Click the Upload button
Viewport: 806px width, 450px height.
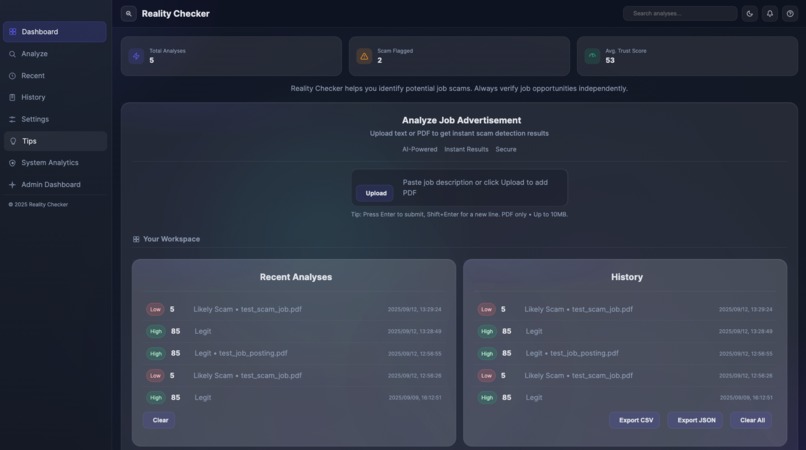pyautogui.click(x=376, y=193)
